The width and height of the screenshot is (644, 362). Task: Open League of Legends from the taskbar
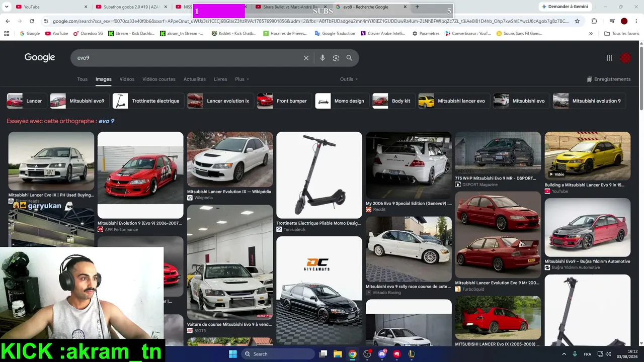pos(412,354)
